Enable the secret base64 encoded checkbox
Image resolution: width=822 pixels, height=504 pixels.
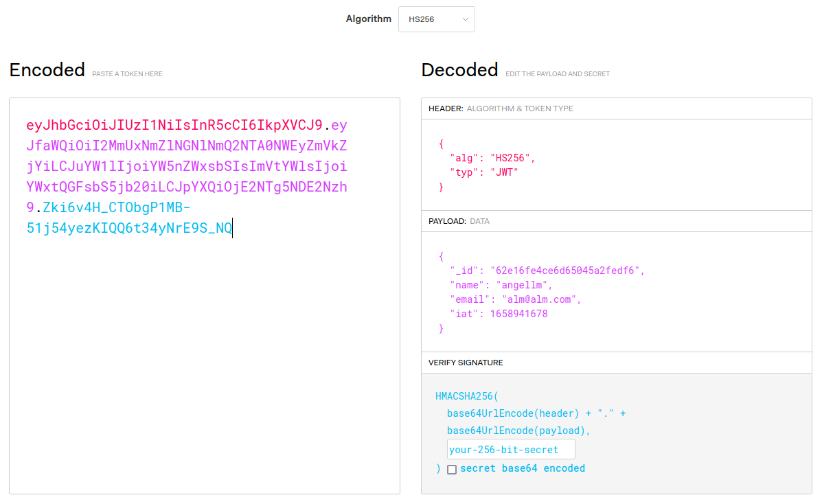click(451, 470)
